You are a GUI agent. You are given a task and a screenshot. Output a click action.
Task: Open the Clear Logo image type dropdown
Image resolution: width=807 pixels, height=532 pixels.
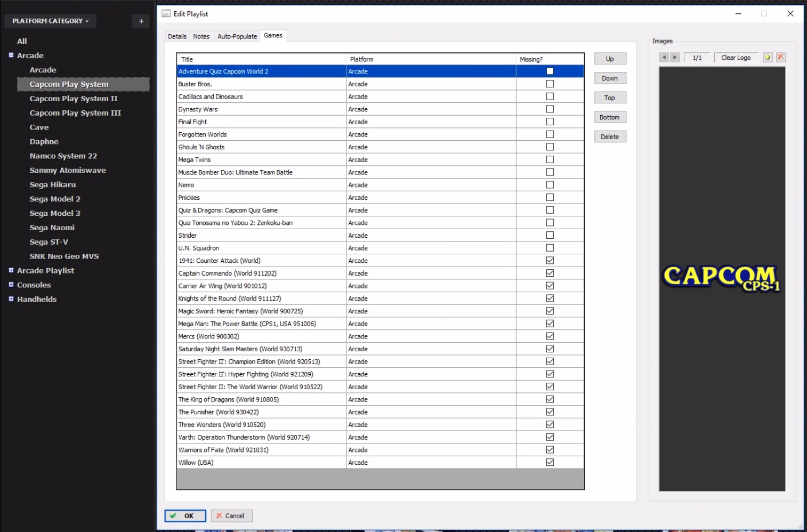coord(736,58)
